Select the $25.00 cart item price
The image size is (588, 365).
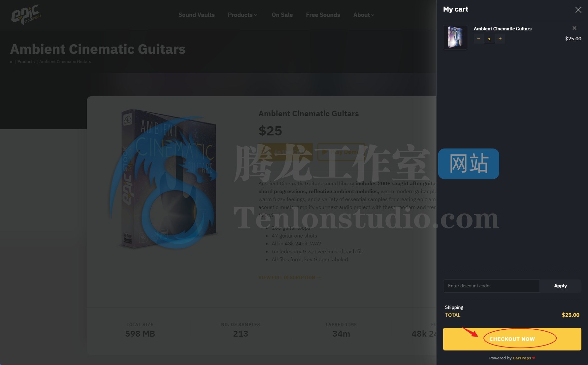[573, 39]
